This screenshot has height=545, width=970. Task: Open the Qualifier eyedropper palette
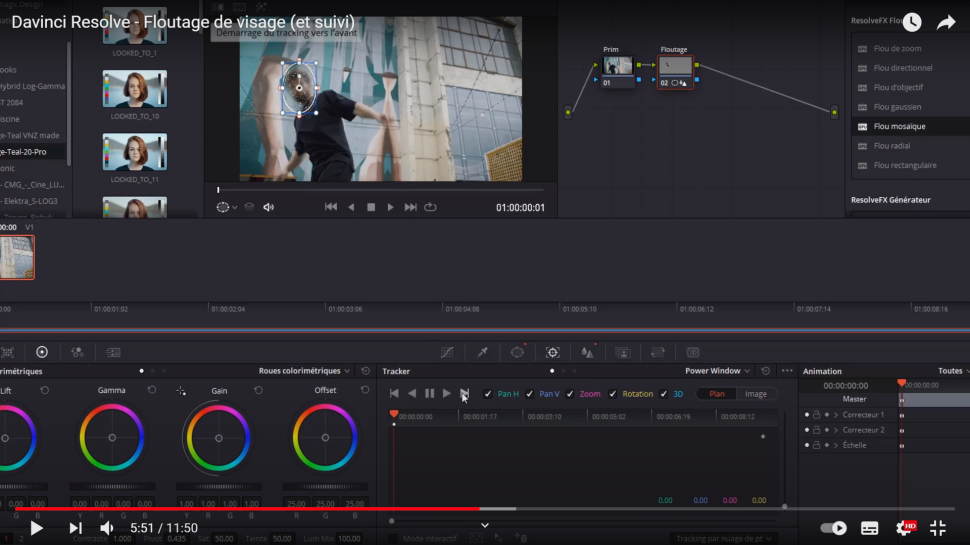tap(483, 353)
